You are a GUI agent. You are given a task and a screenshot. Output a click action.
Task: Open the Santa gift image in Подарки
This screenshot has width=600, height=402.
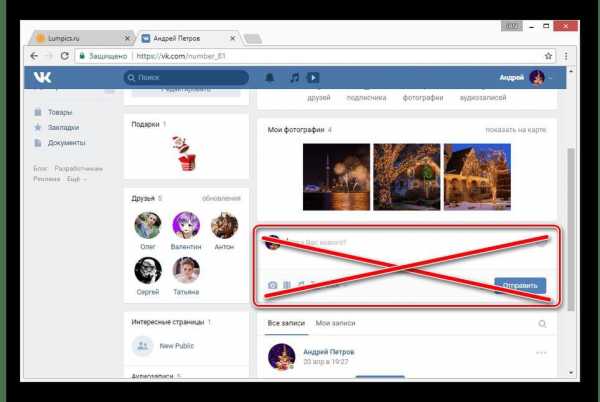(186, 153)
